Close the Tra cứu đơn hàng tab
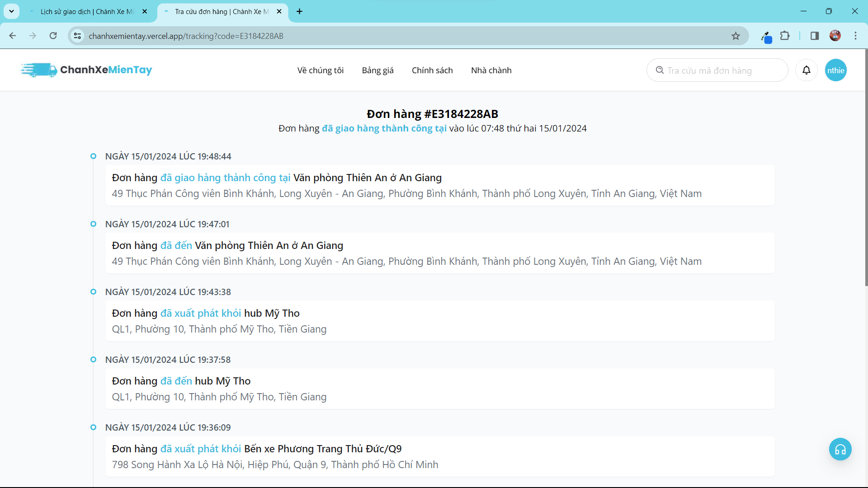 click(x=279, y=12)
